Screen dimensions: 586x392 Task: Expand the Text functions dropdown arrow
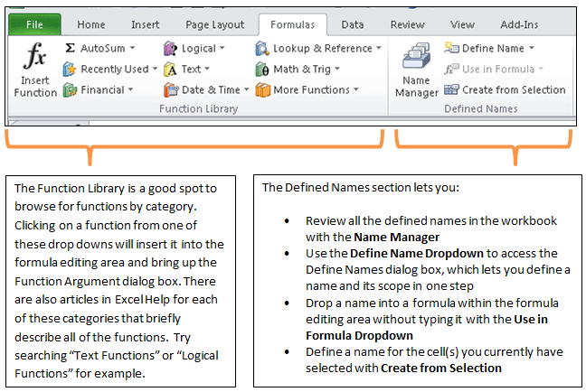207,69
